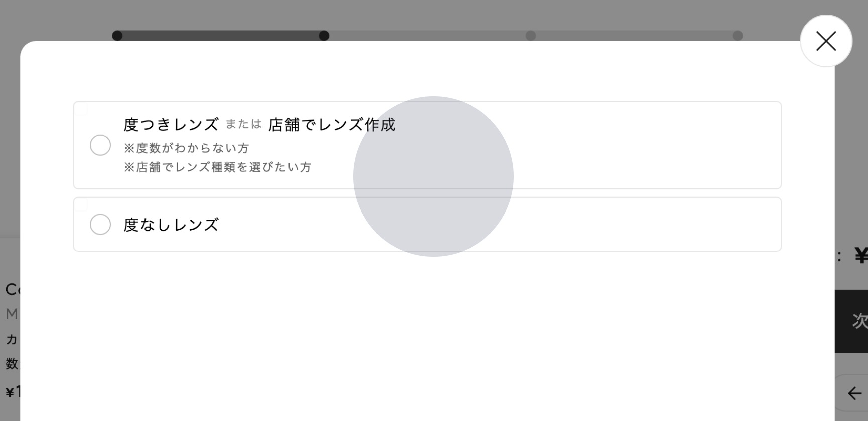
Task: Click the progress bar between steps three and four
Action: point(634,36)
